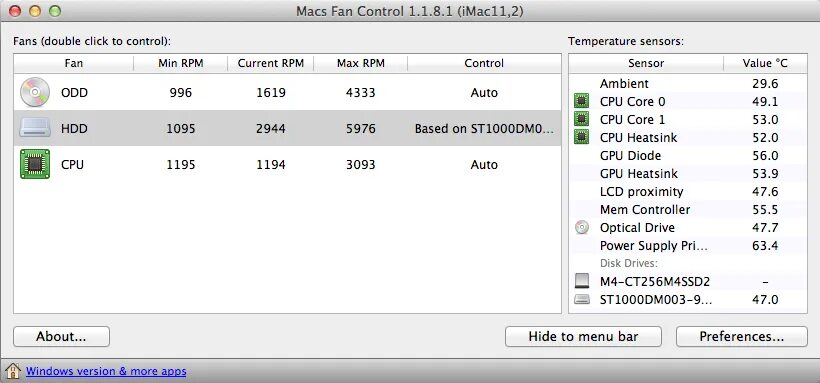Click ODD fan Auto control value

(484, 93)
